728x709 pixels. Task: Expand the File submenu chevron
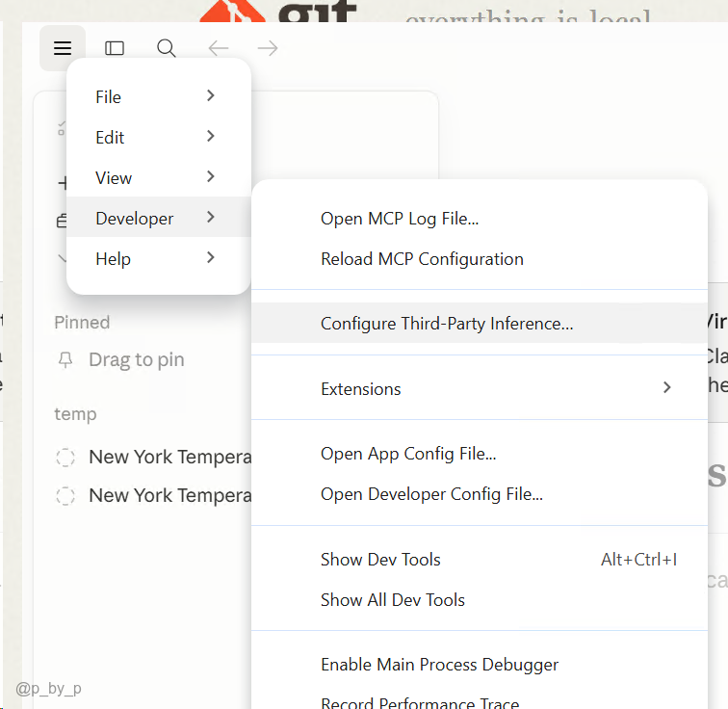[210, 95]
